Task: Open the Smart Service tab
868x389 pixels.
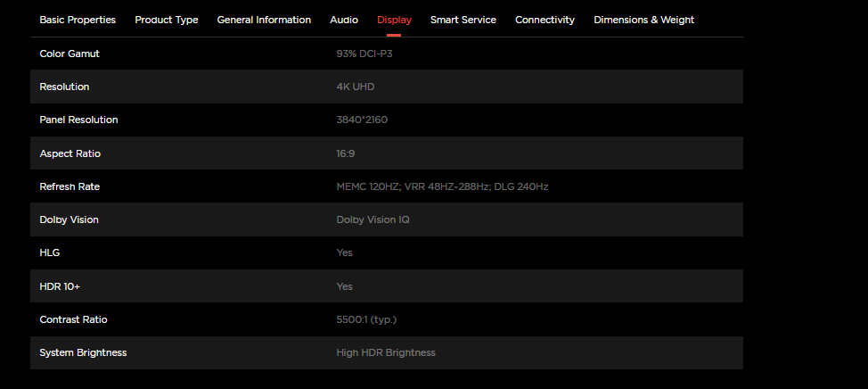Action: pos(463,20)
